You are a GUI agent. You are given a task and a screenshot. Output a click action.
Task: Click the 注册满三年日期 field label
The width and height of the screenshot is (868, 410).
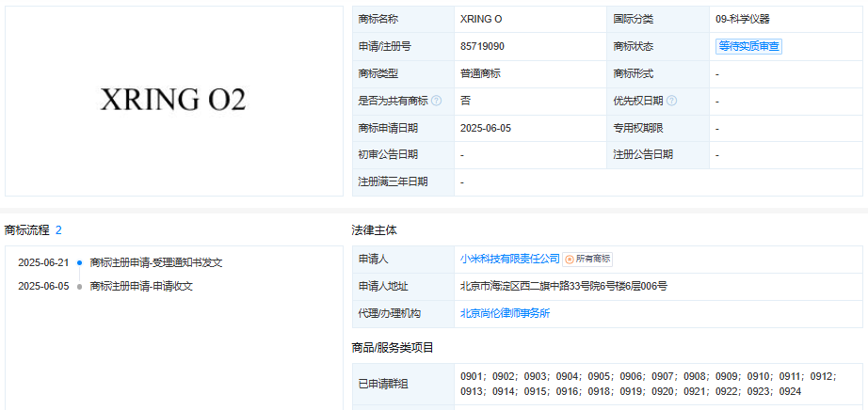click(x=393, y=182)
